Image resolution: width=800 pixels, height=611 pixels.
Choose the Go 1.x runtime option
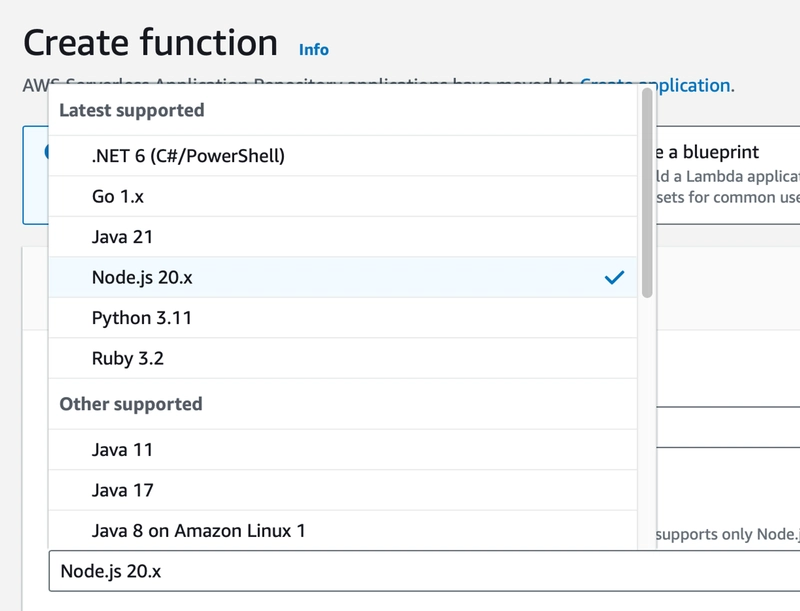(x=343, y=196)
